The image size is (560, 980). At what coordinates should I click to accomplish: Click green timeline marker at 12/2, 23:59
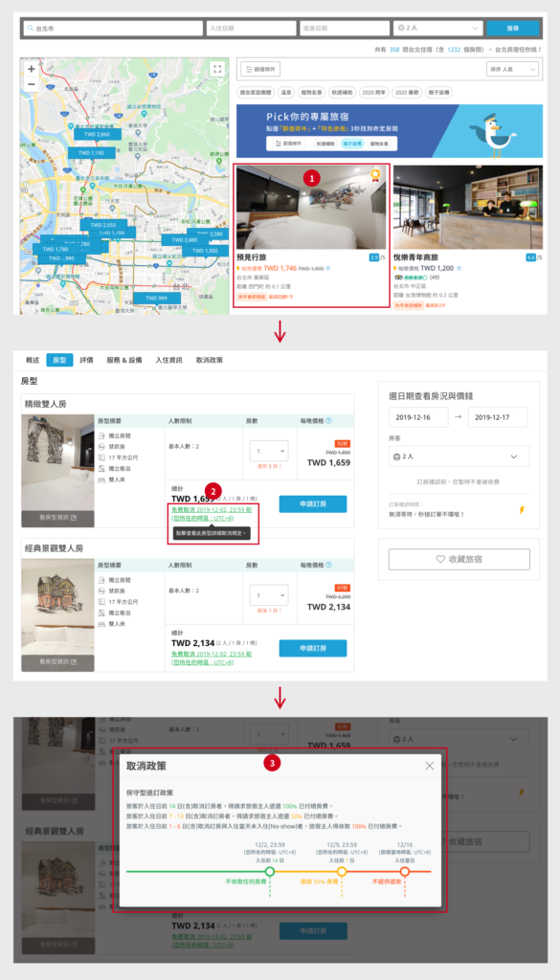tap(270, 871)
